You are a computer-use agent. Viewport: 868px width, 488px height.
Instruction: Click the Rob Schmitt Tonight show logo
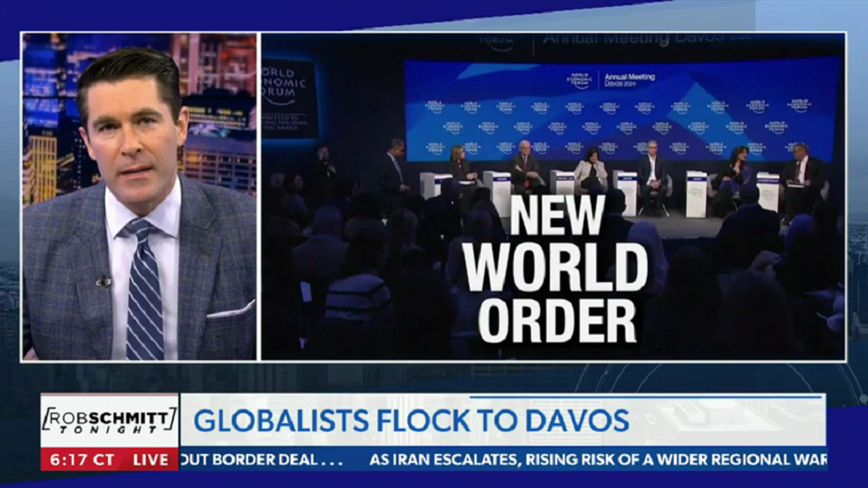tap(109, 421)
